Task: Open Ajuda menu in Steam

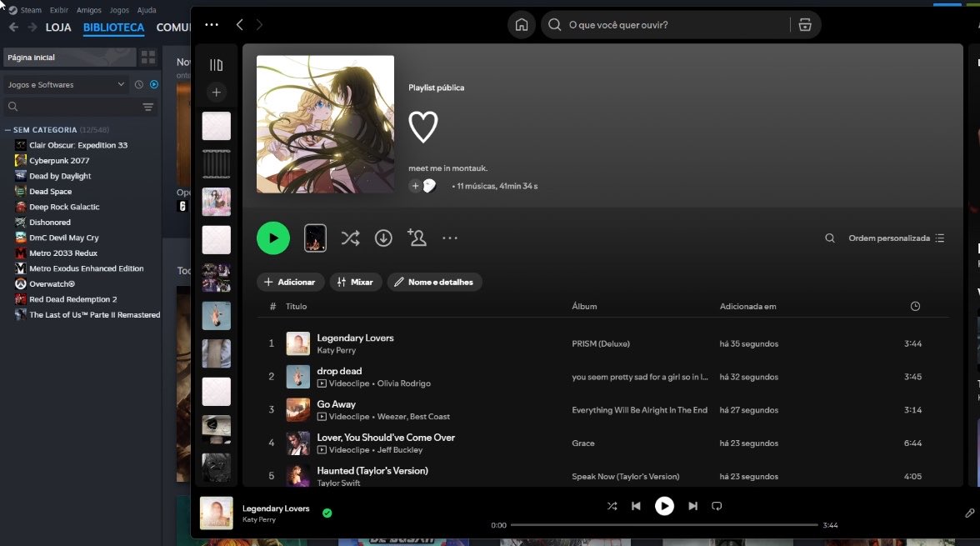Action: [147, 10]
